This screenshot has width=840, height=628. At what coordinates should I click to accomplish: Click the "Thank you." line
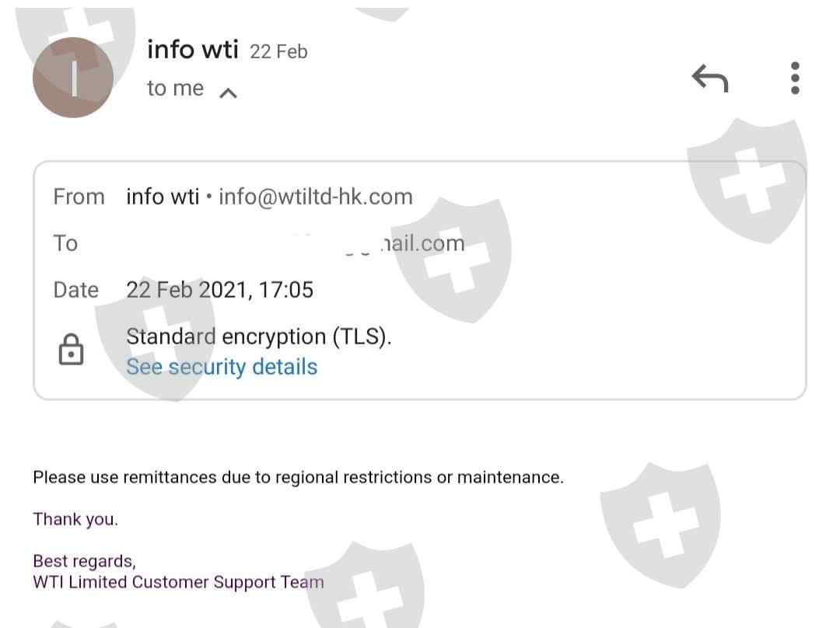(75, 519)
